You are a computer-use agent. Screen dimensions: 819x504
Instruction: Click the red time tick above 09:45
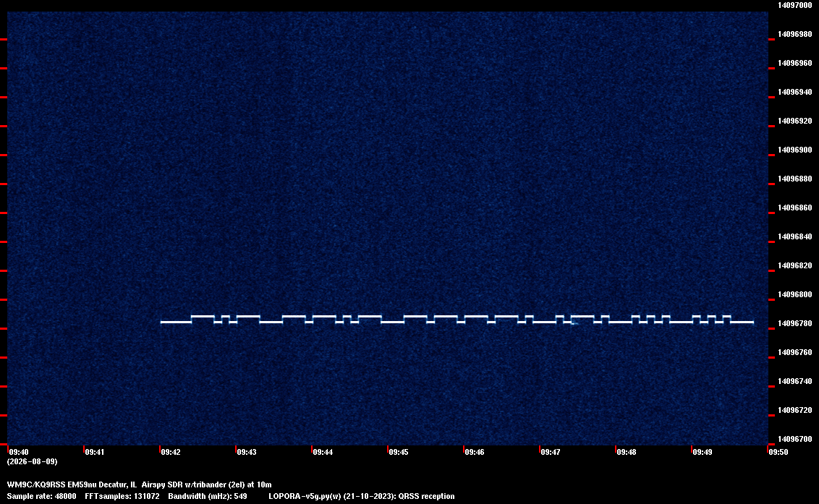pos(388,449)
